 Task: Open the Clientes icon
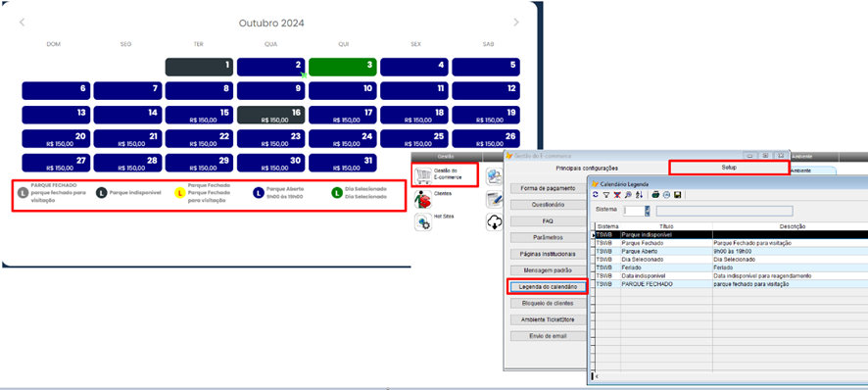coord(423,199)
